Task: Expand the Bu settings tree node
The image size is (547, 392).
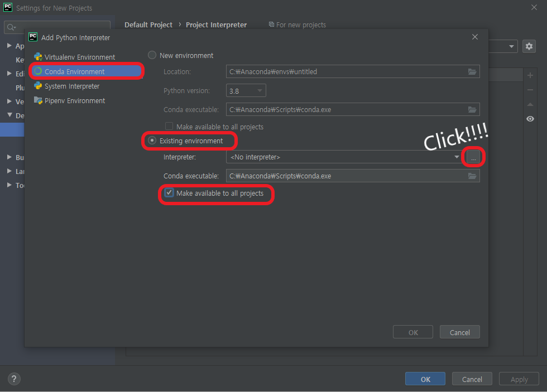Action: coord(9,157)
